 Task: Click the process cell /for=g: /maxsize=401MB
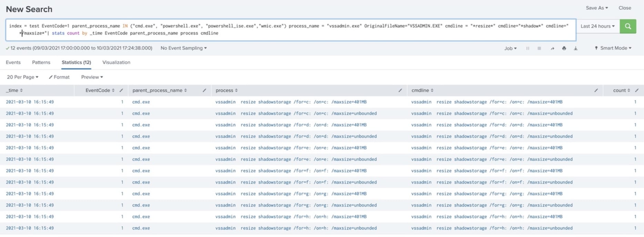click(x=291, y=194)
